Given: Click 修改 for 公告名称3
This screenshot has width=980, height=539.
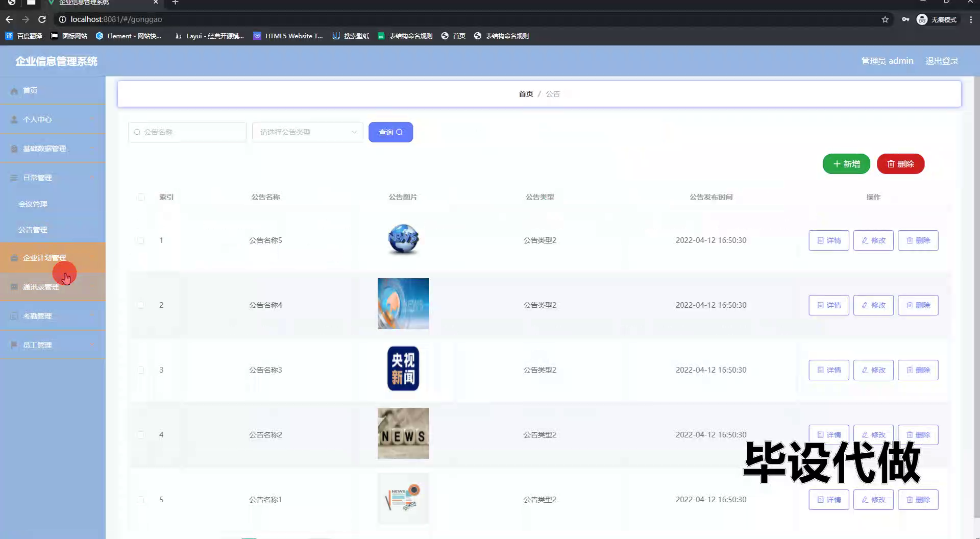Looking at the screenshot, I should (873, 370).
